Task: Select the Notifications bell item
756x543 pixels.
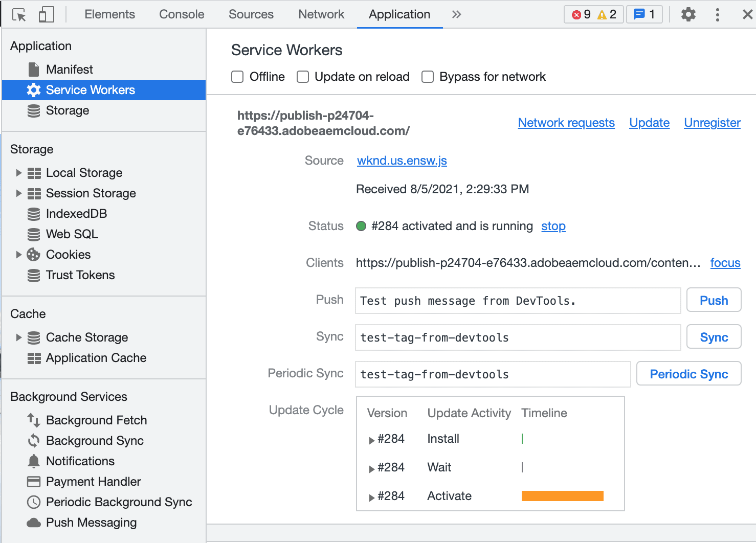Action: click(x=80, y=461)
